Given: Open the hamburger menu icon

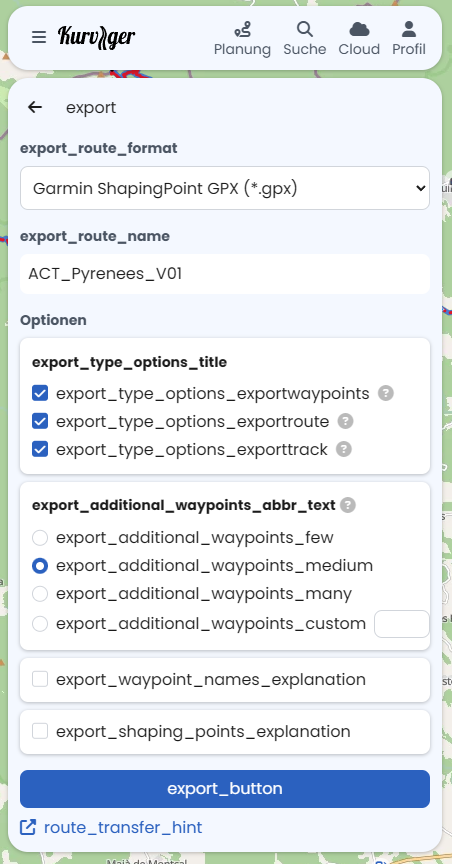Looking at the screenshot, I should click(x=39, y=37).
